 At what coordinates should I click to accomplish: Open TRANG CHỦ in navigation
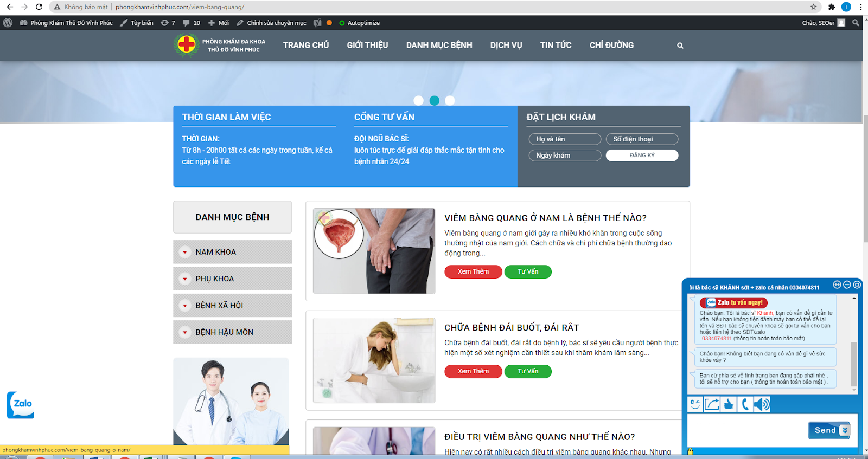[x=306, y=46]
